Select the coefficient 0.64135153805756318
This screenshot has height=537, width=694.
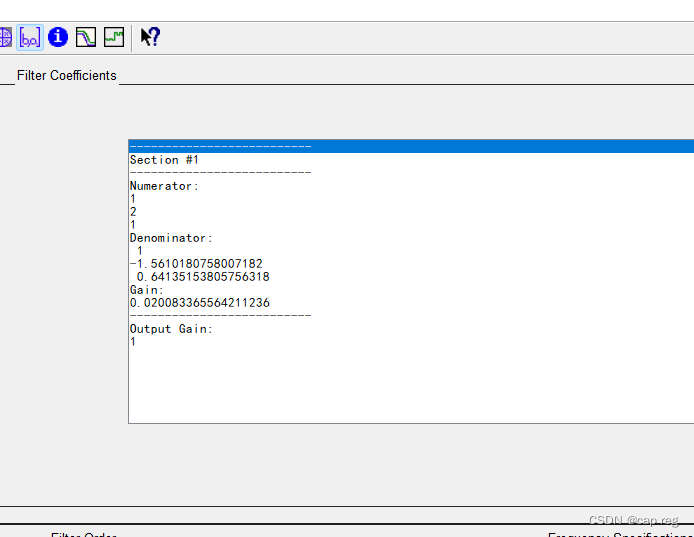[x=203, y=277]
